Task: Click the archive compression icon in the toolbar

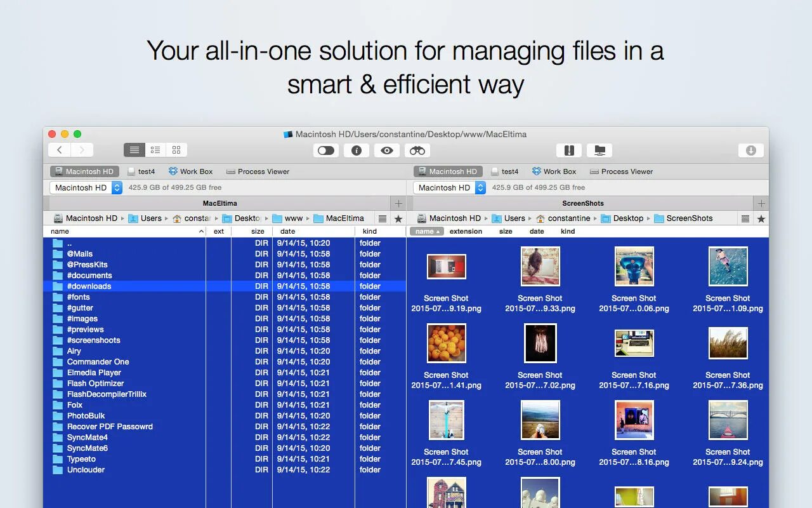Action: click(x=568, y=150)
